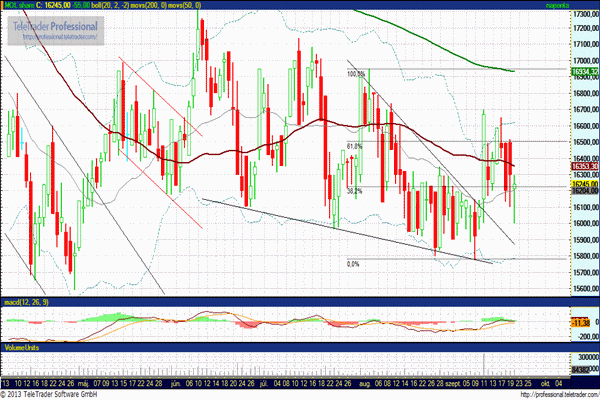Click the "17300,00" price axis label
600x400 pixels.
pyautogui.click(x=586, y=14)
